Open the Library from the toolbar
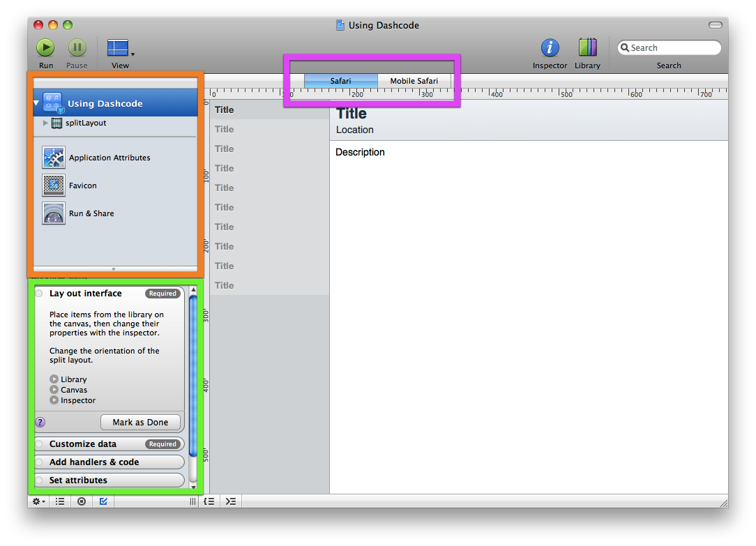This screenshot has height=546, width=756. click(588, 47)
